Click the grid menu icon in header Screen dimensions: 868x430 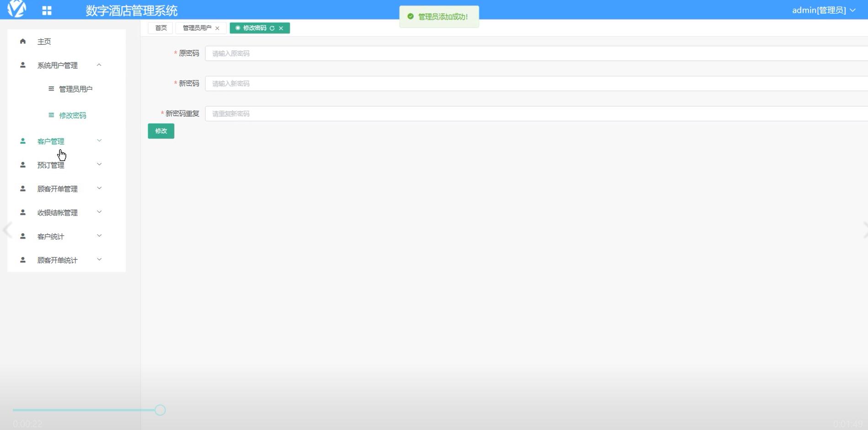click(x=47, y=11)
